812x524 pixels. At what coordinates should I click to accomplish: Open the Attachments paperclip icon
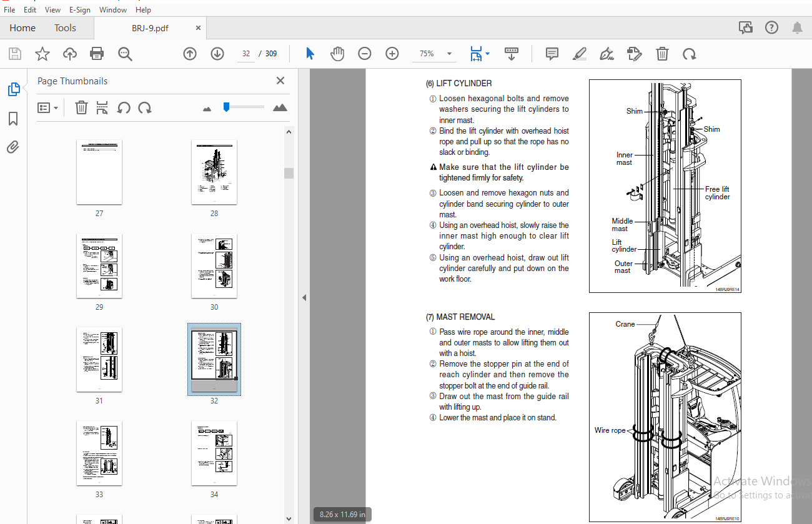tap(13, 147)
